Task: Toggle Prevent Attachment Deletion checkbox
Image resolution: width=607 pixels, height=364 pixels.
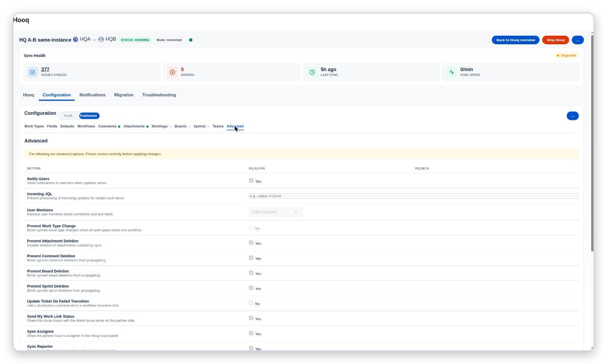Action: (251, 242)
